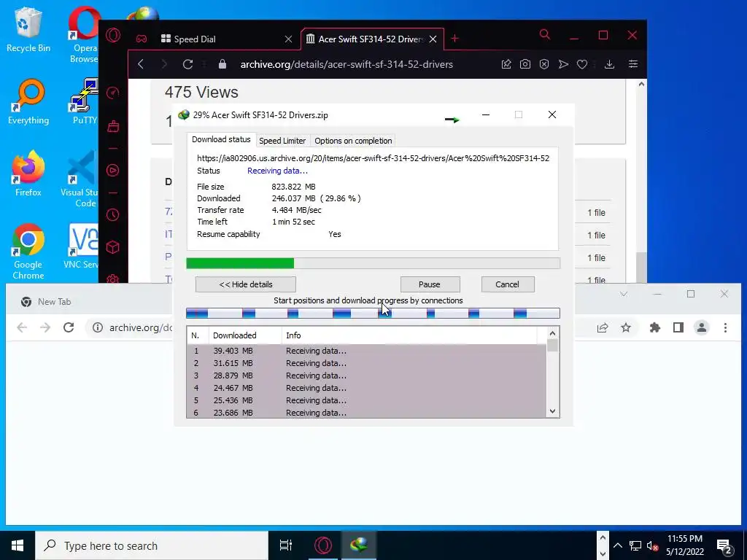Open PuTTY desktop shortcut
This screenshot has height=560, width=747.
pos(85,101)
